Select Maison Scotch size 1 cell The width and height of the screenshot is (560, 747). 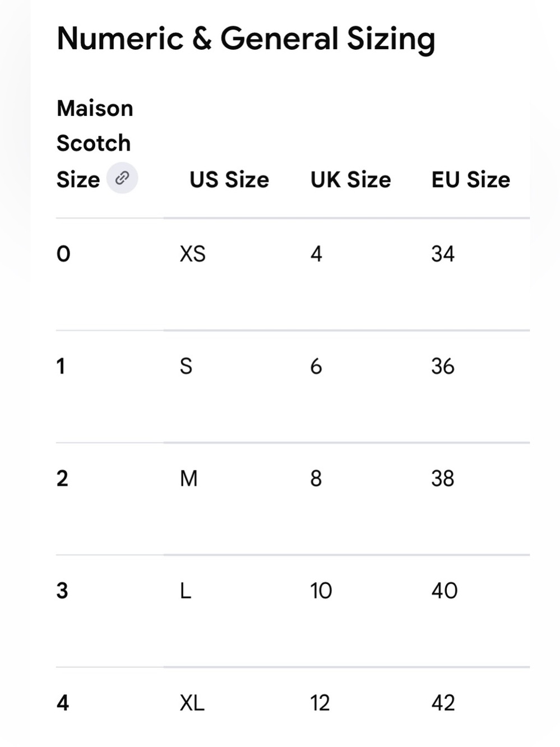coord(61,366)
